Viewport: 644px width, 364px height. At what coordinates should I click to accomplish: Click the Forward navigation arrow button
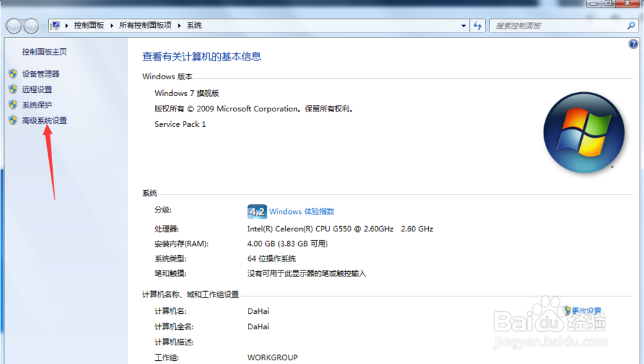(31, 26)
